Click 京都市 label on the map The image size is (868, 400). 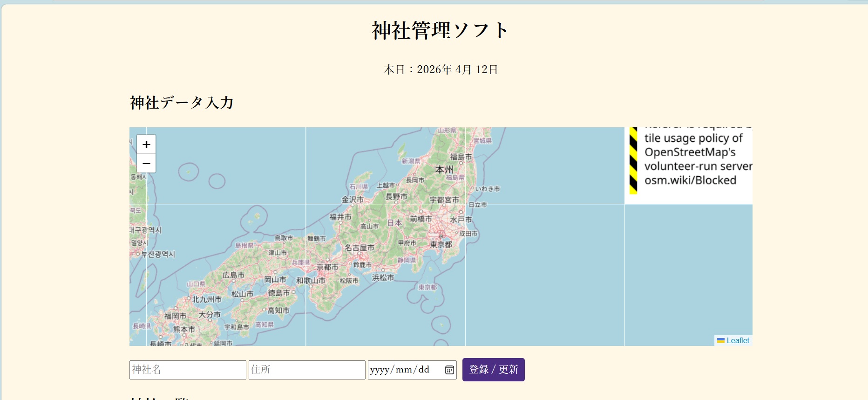click(327, 267)
